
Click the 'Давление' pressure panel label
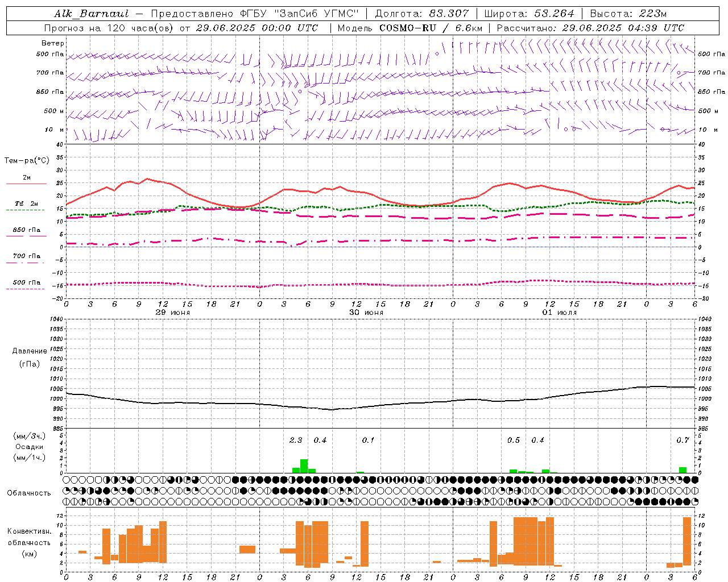tap(29, 351)
